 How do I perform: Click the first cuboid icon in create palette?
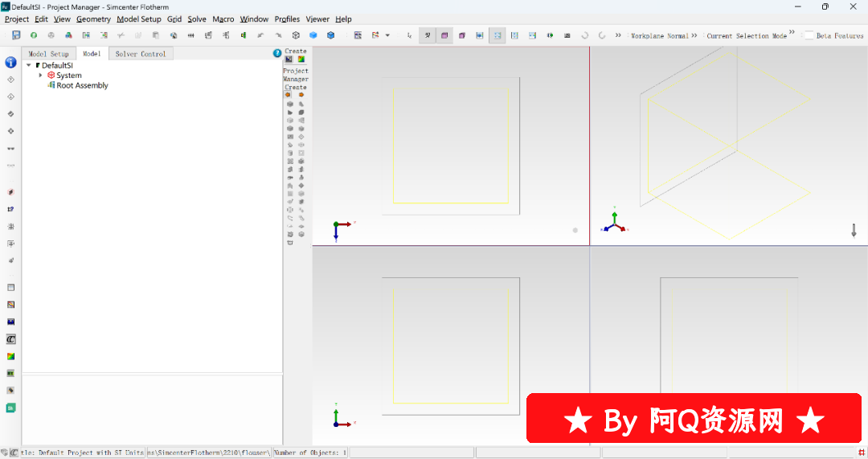[290, 104]
